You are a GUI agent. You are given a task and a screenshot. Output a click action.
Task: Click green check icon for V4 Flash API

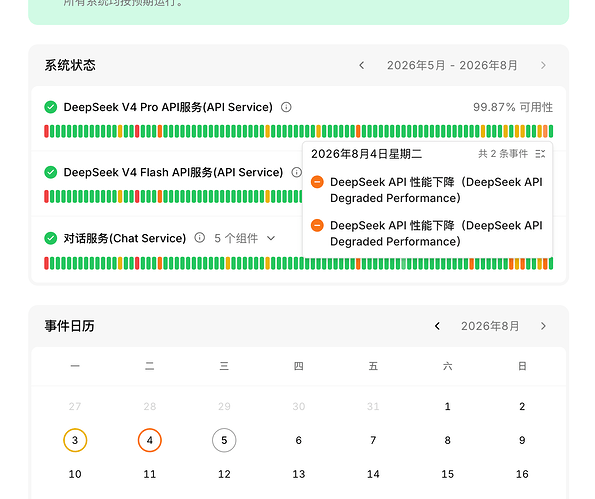pos(50,172)
